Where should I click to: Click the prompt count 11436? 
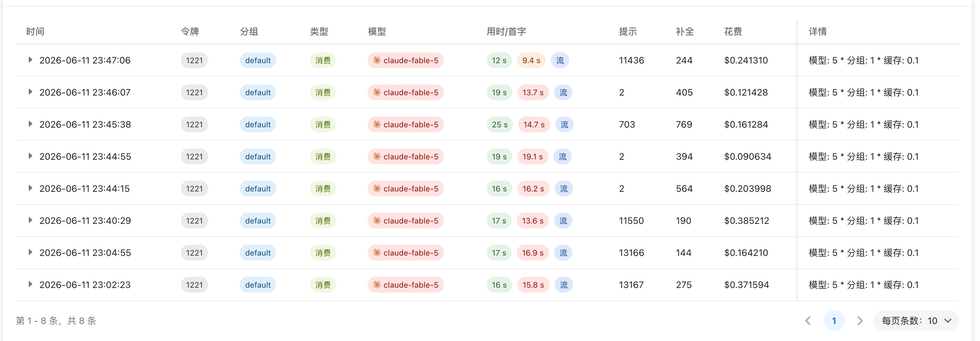click(x=631, y=60)
